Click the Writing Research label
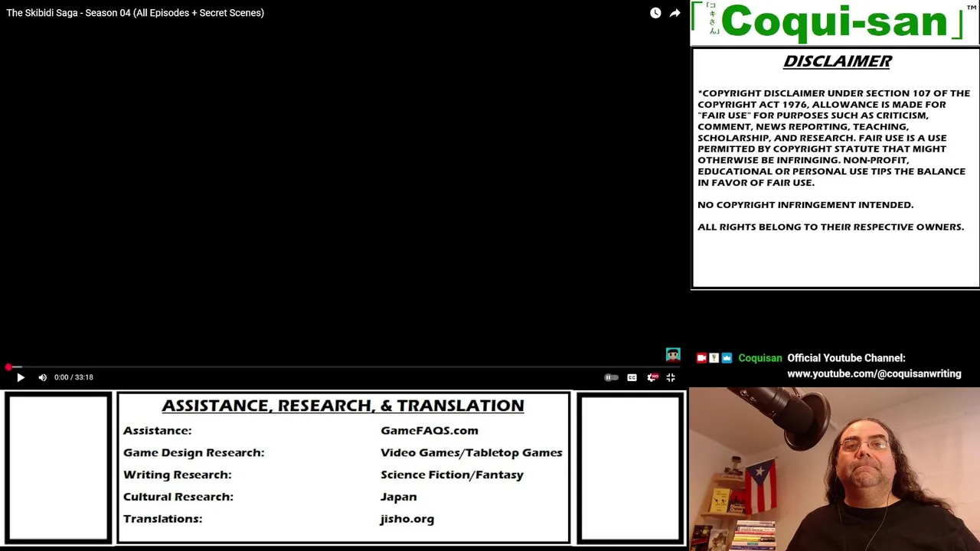This screenshot has height=551, width=980. (x=178, y=474)
